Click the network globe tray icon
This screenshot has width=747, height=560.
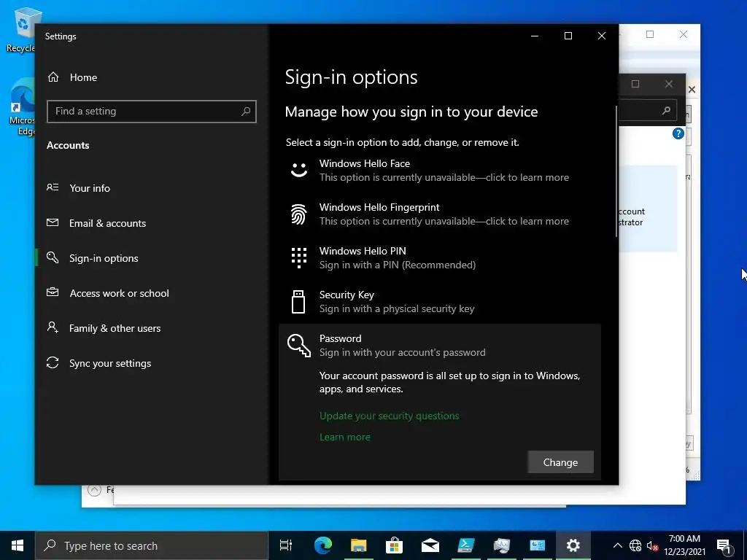click(635, 545)
